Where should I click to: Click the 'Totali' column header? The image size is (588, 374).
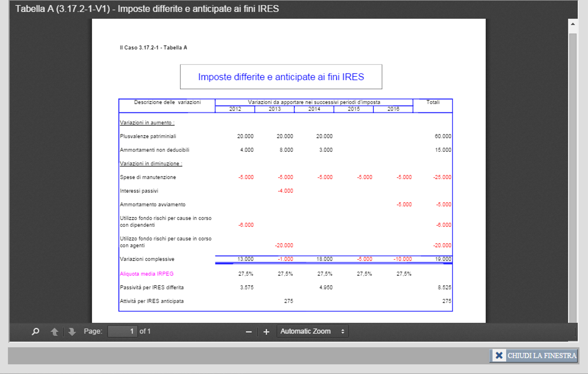point(433,102)
